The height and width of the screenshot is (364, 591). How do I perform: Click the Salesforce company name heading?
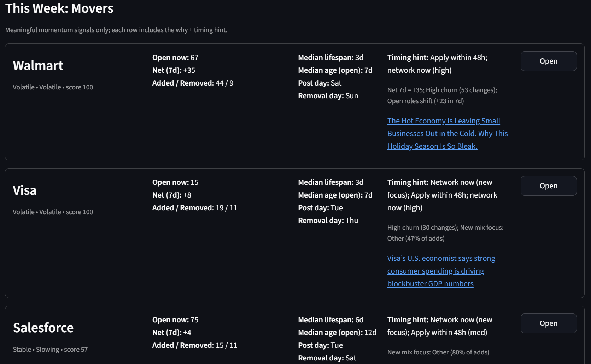43,328
